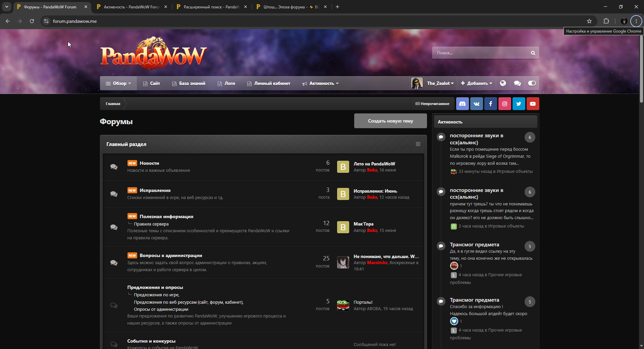View site information icon in address bar

click(x=46, y=21)
